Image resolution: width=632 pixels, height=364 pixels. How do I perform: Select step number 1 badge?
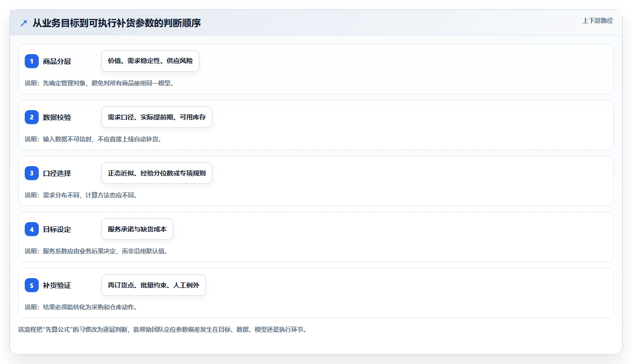pos(32,61)
